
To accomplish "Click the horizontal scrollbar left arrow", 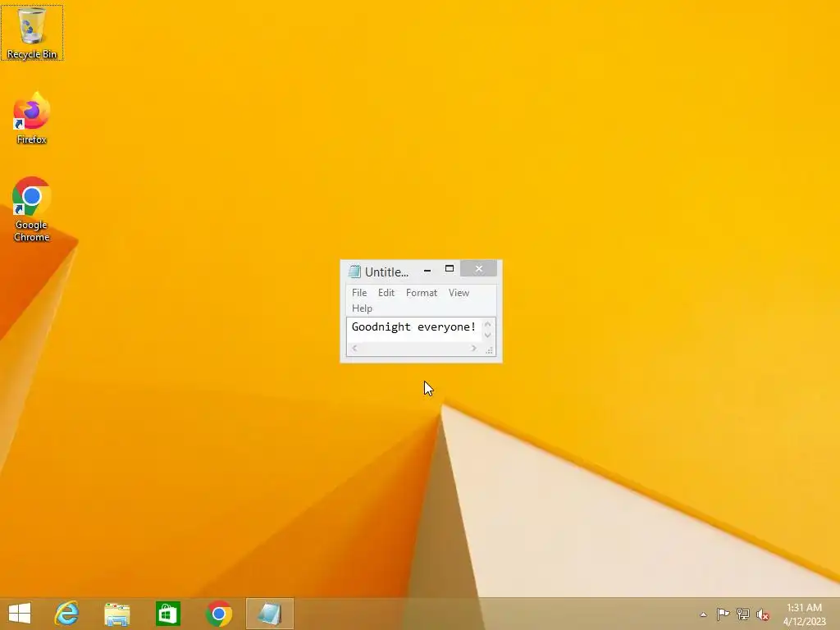I will (x=354, y=348).
